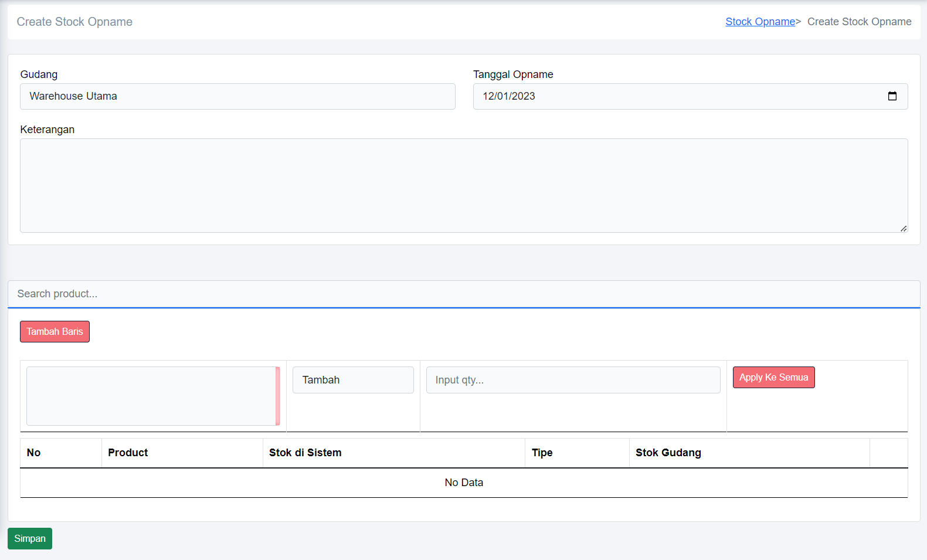Focus the Input qty field

click(x=573, y=380)
